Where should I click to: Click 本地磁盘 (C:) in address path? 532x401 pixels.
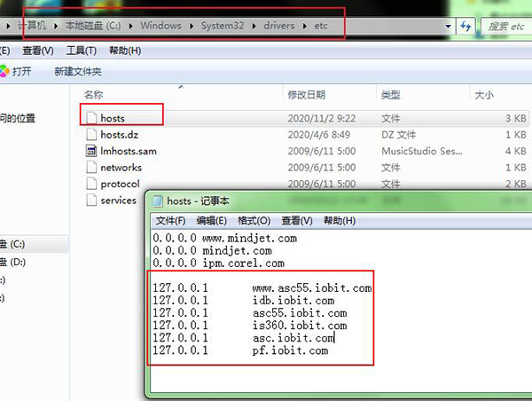coord(93,26)
